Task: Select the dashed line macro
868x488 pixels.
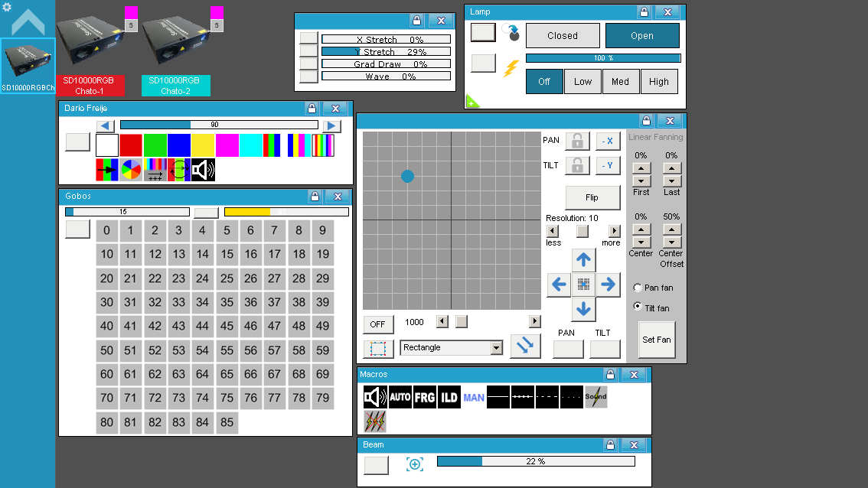Action: tap(547, 397)
